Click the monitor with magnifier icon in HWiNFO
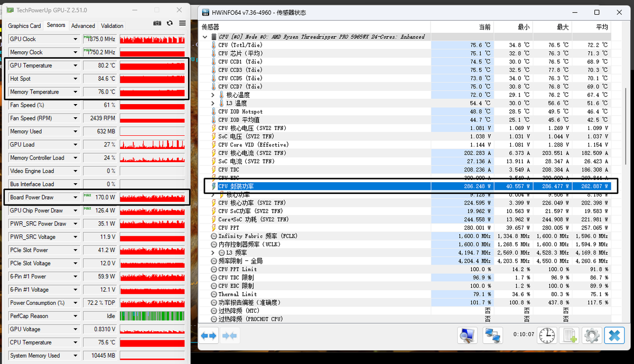Screen dimensions: 634x364 click(x=468, y=335)
